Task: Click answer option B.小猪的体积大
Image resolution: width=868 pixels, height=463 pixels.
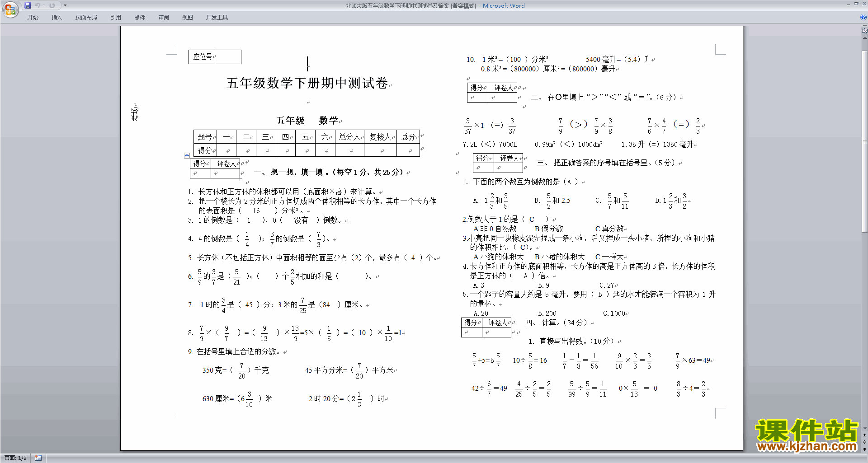Action: click(559, 257)
